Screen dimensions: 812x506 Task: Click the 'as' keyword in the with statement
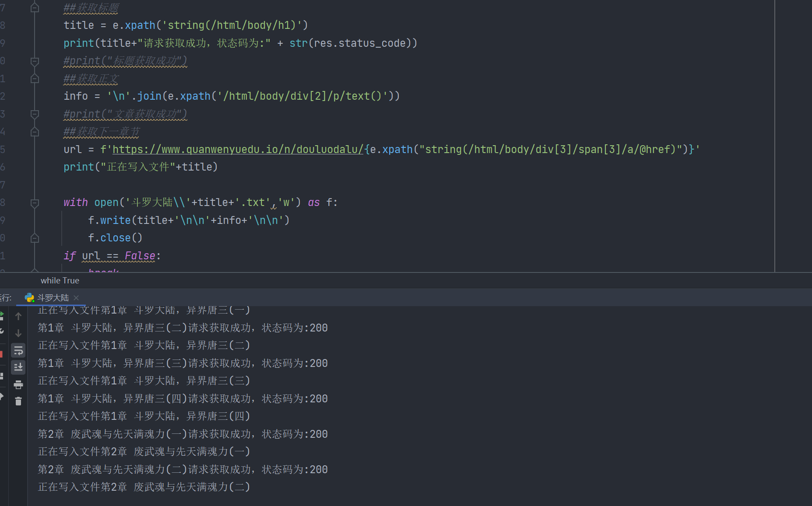pyautogui.click(x=313, y=202)
